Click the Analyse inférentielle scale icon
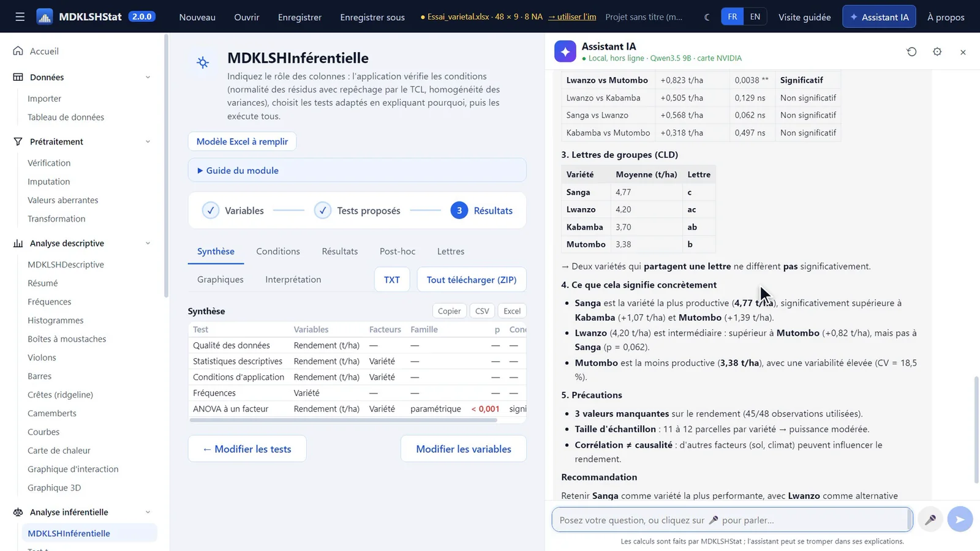The width and height of the screenshot is (980, 551). click(x=18, y=512)
